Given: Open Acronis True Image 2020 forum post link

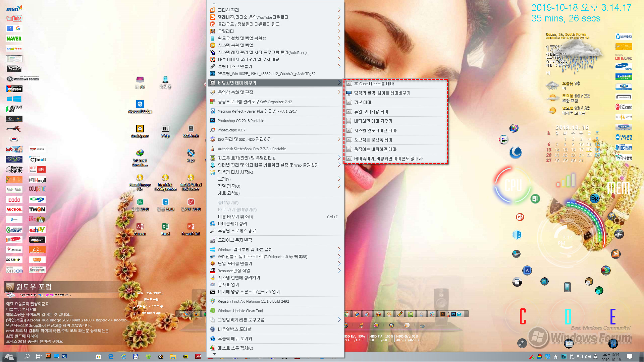Looking at the screenshot, I should 68,320.
